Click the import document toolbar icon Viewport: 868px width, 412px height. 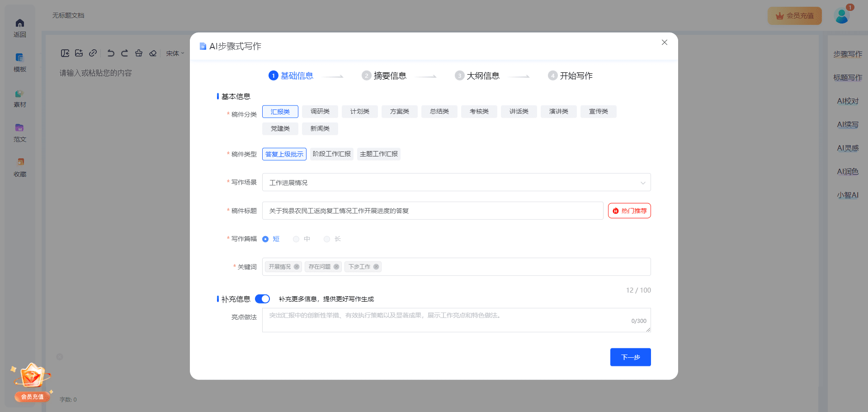pyautogui.click(x=65, y=53)
